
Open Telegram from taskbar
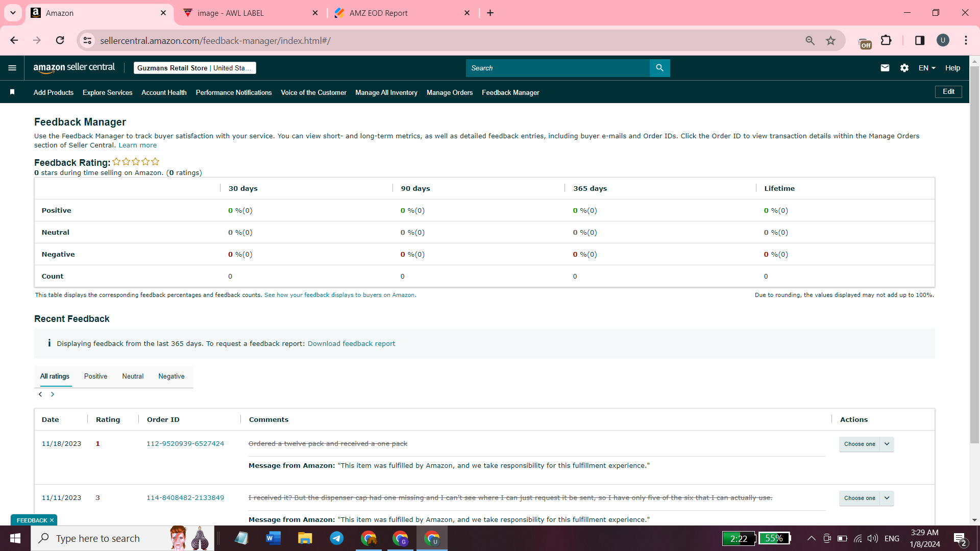click(337, 538)
